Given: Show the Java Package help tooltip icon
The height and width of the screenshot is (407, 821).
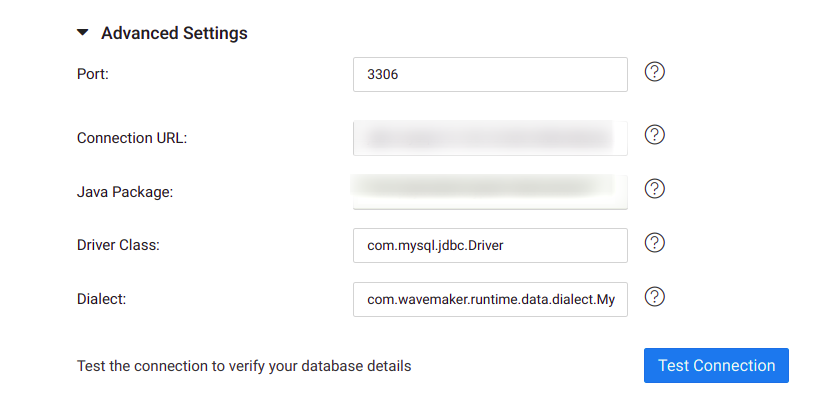Looking at the screenshot, I should point(655,189).
